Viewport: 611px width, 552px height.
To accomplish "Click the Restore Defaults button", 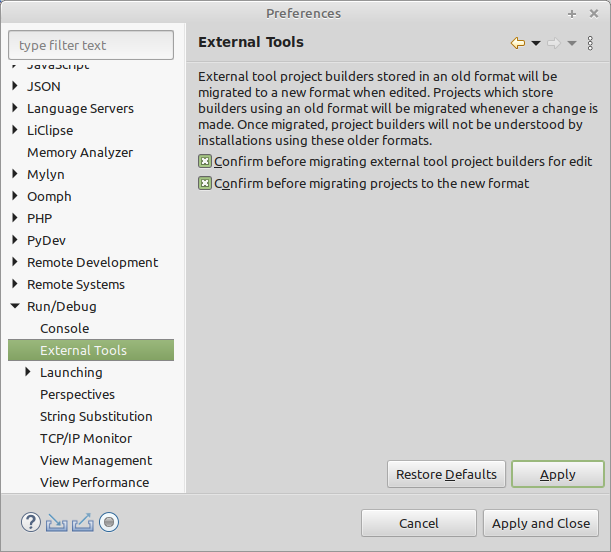I will pyautogui.click(x=446, y=474).
